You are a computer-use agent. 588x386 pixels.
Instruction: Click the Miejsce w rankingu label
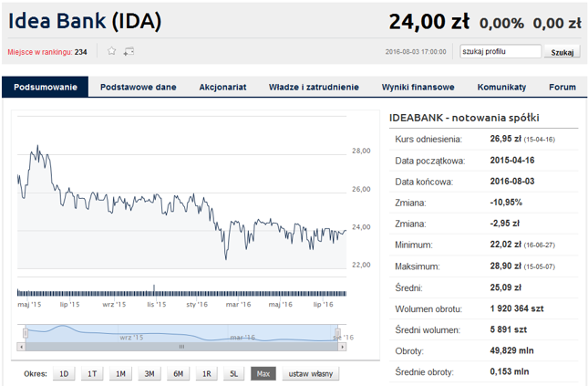point(40,52)
